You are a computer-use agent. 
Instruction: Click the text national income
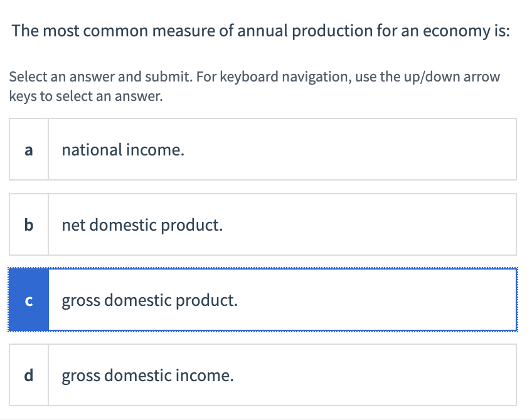pyautogui.click(x=122, y=149)
